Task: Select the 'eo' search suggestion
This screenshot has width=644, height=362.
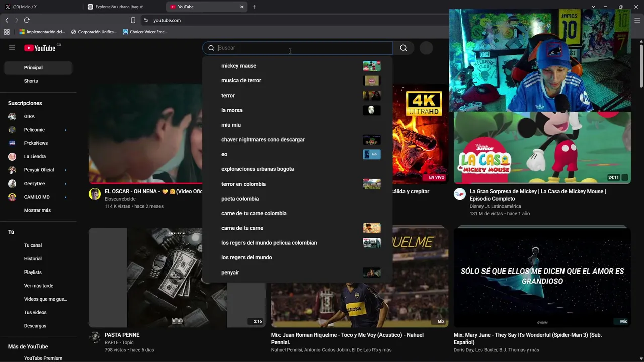Action: 297,154
